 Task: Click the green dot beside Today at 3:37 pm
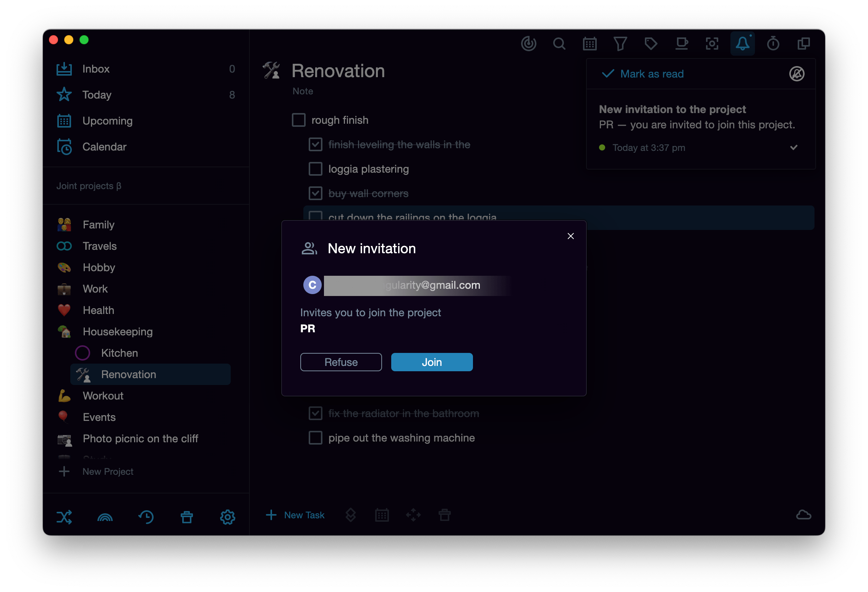pyautogui.click(x=602, y=147)
